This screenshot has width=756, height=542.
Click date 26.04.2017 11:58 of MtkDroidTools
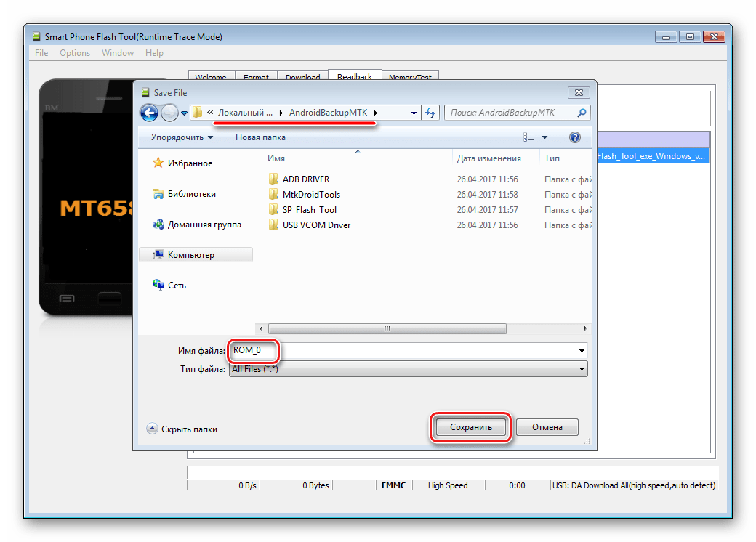click(488, 195)
